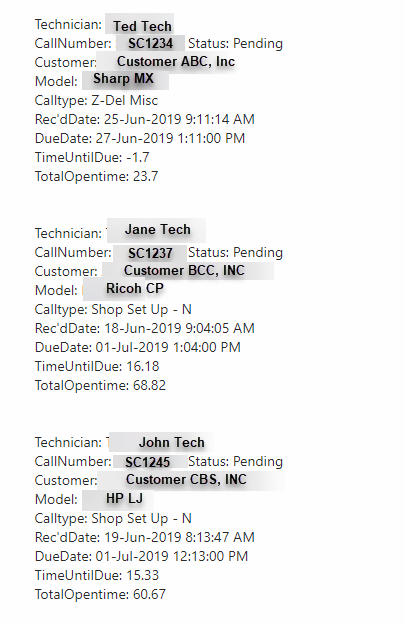
Task: Select TimeUntilDue value -1.7
Action: coord(138,157)
